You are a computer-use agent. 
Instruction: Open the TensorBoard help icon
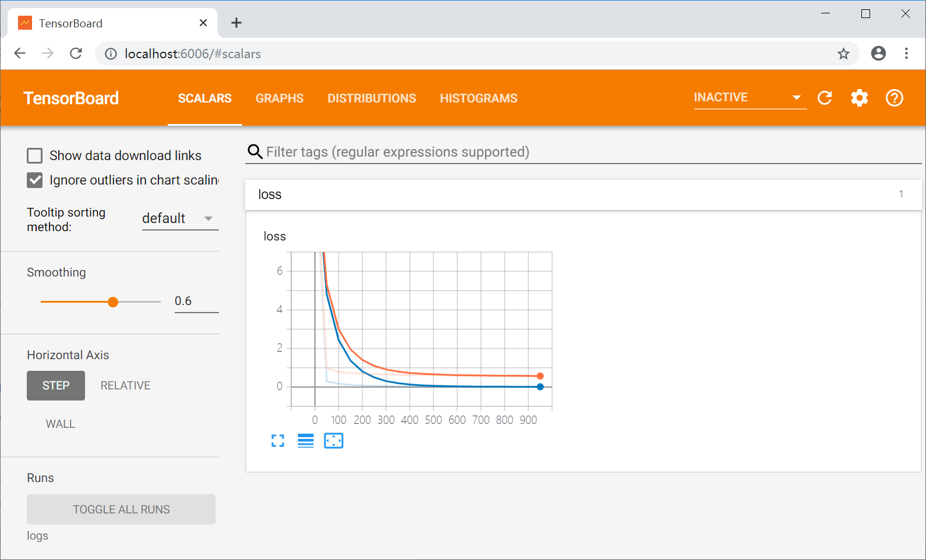895,98
